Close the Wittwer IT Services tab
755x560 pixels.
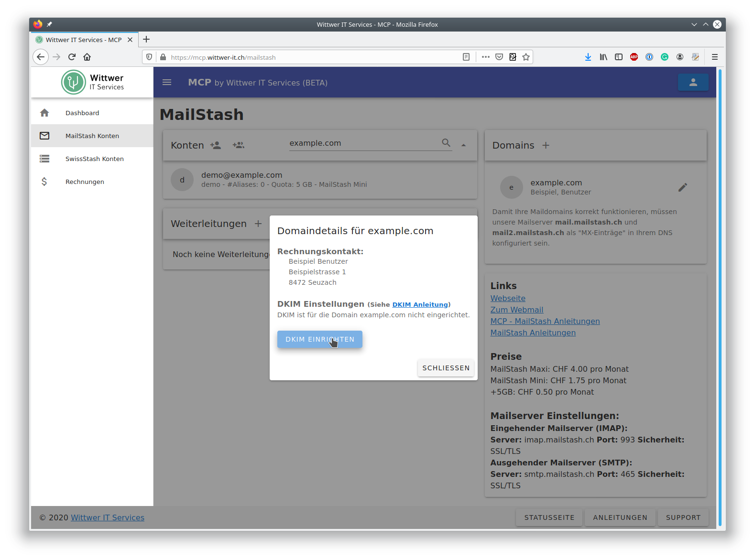pos(130,40)
